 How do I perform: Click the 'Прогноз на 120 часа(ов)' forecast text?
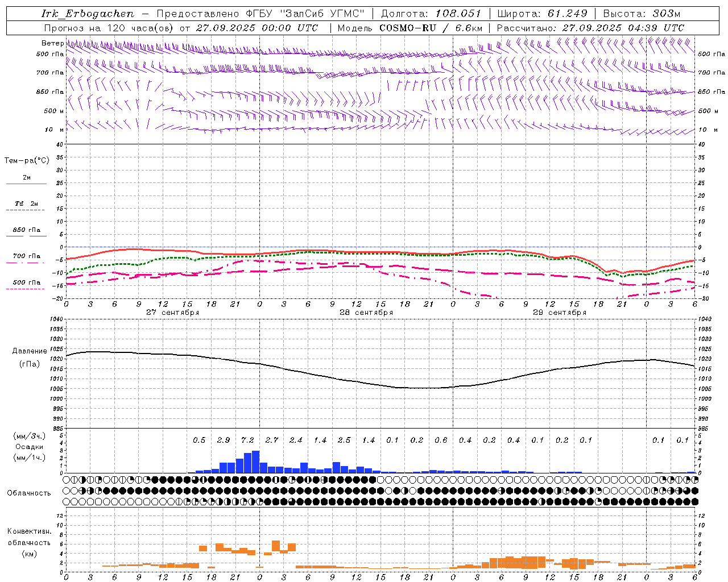[x=109, y=28]
